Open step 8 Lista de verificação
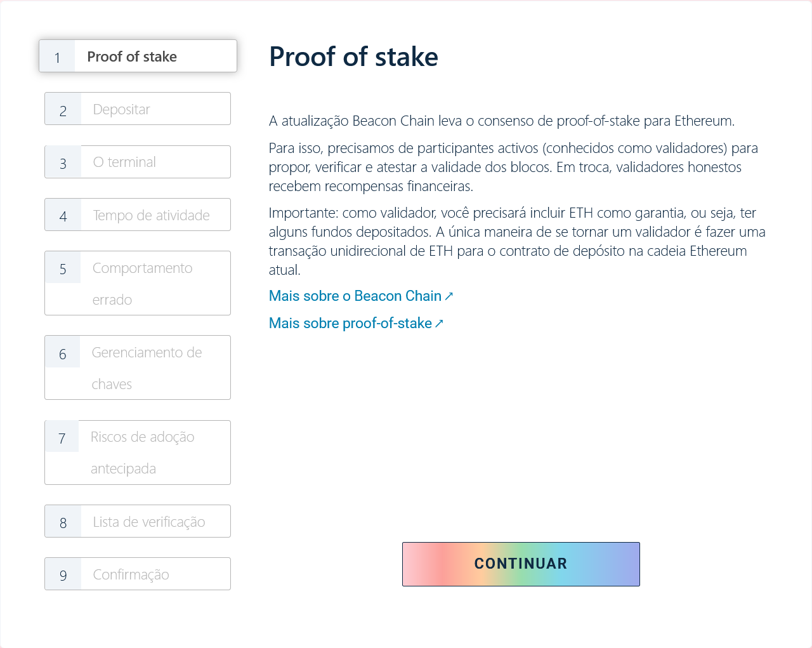This screenshot has height=648, width=812. (x=137, y=521)
